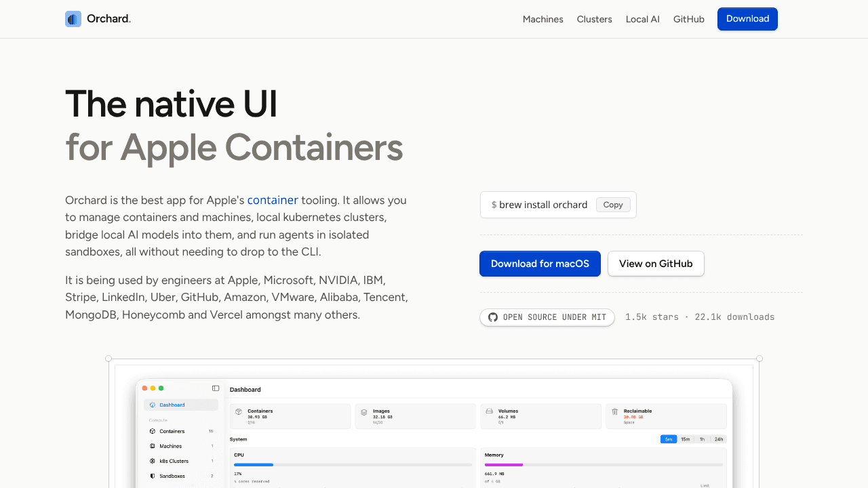Click Download for macOS
This screenshot has width=868, height=488.
(x=540, y=264)
